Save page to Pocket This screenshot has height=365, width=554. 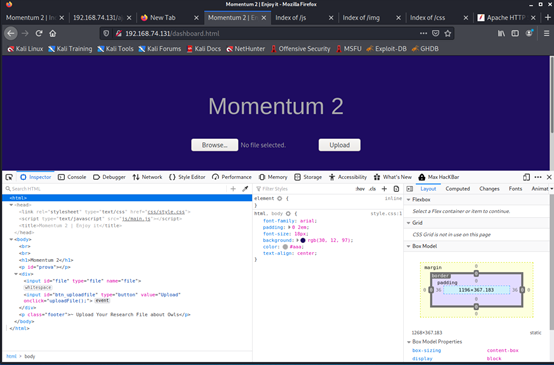click(436, 33)
